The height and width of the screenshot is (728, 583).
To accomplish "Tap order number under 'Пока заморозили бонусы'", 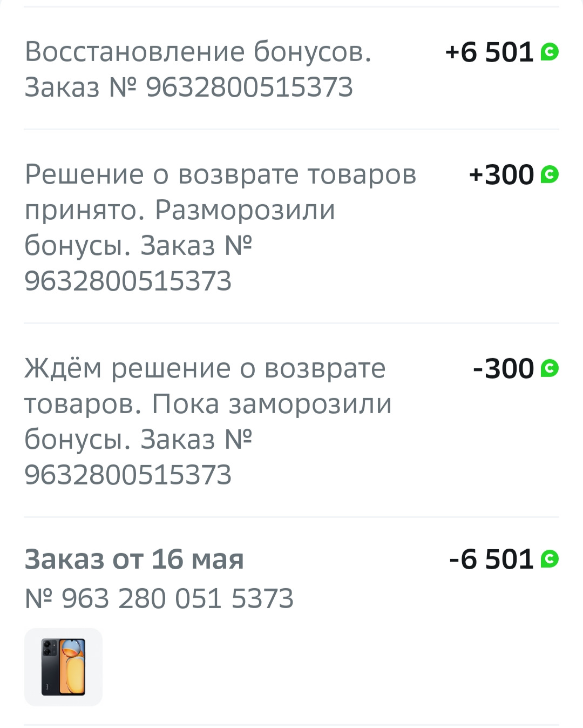I will [128, 475].
